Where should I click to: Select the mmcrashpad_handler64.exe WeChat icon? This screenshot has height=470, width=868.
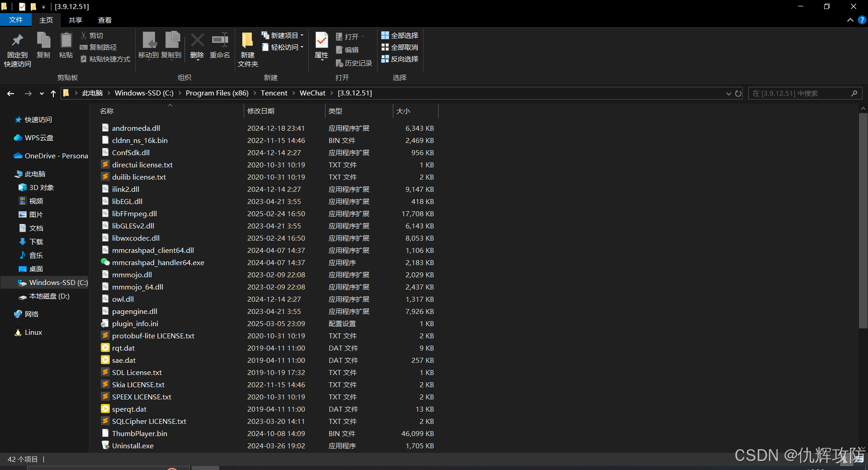pos(105,262)
